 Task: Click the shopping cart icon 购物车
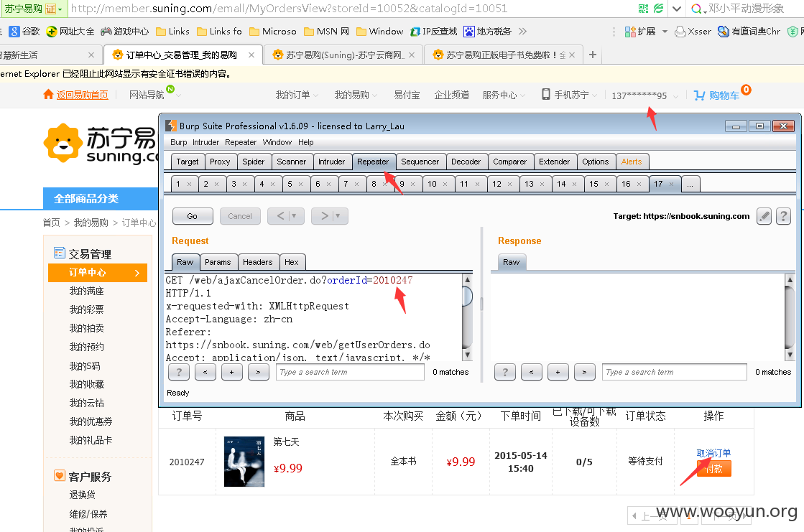tap(699, 95)
